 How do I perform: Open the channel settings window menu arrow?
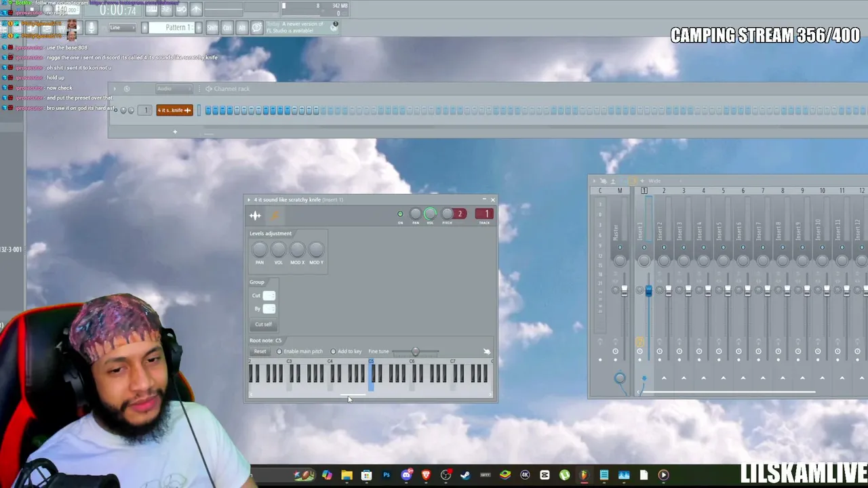click(x=249, y=200)
